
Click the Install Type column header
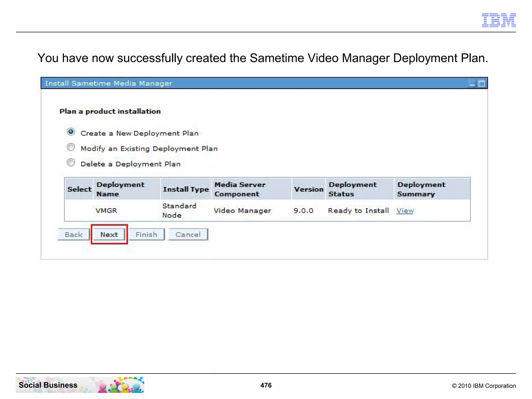pos(186,189)
